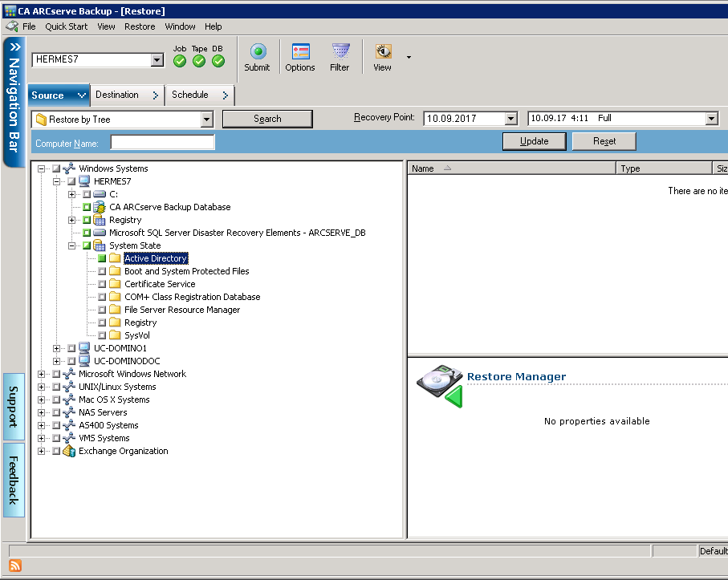Open the Restore by Tree dropdown
This screenshot has height=580, width=728.
point(206,120)
